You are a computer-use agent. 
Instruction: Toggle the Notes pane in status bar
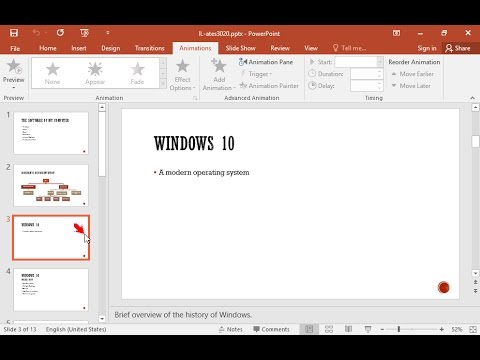coord(231,329)
